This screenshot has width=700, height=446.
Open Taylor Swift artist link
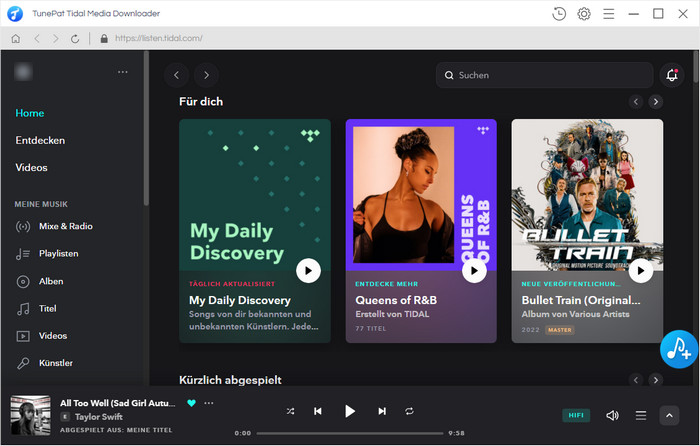coord(99,417)
